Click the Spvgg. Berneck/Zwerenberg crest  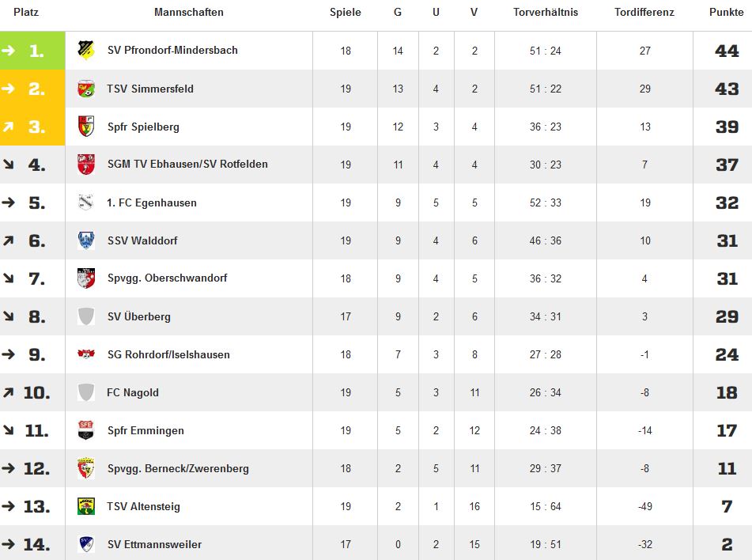pos(86,468)
